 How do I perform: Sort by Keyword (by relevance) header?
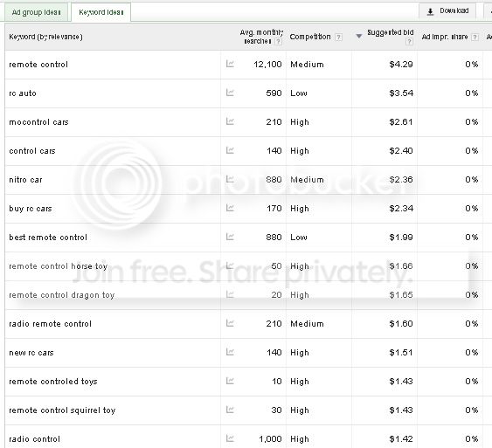coord(45,37)
